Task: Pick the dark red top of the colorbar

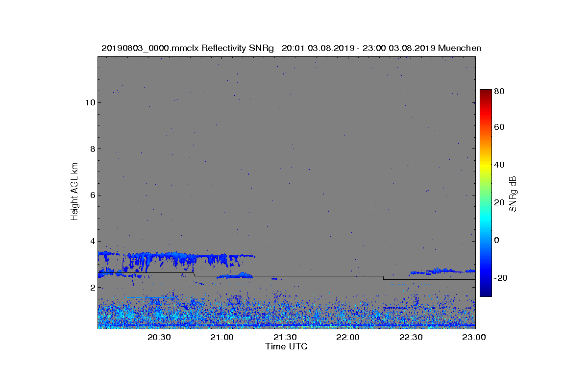Action: click(x=486, y=92)
